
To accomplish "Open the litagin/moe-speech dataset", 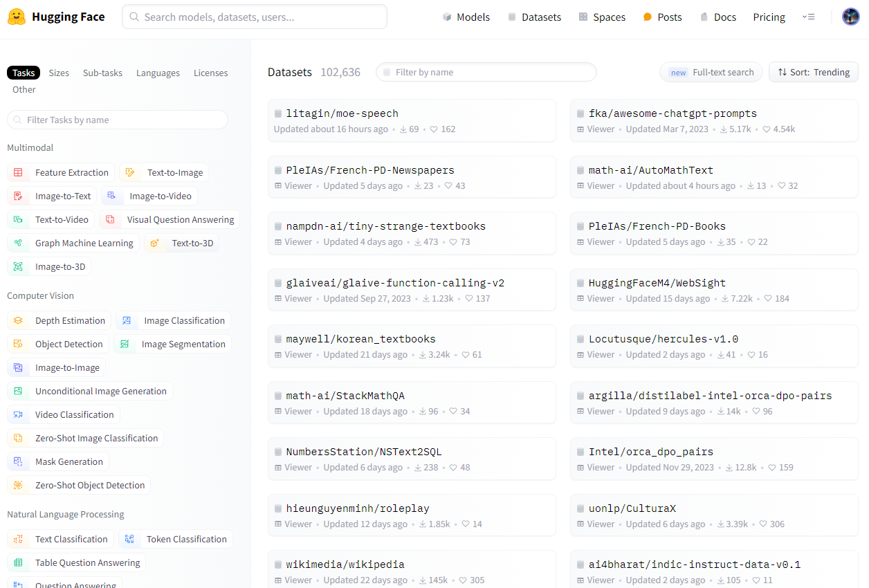I will click(x=412, y=121).
